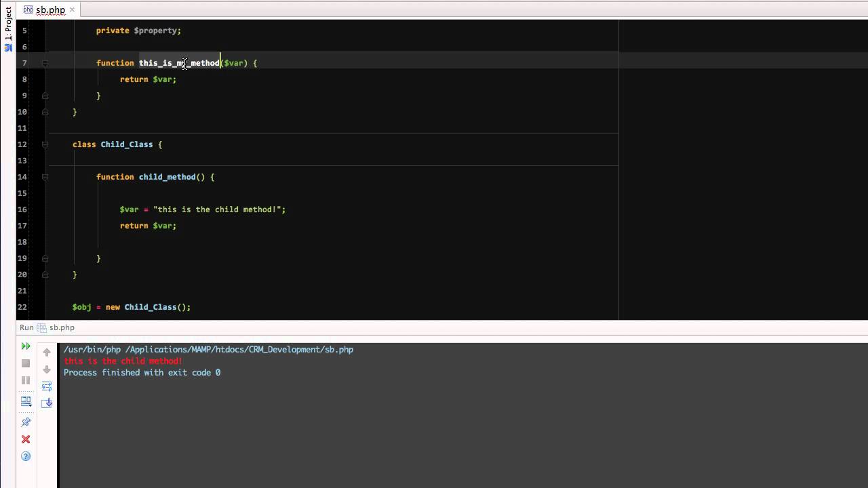Click the Run panel title label
The width and height of the screenshot is (868, 488).
[26, 327]
